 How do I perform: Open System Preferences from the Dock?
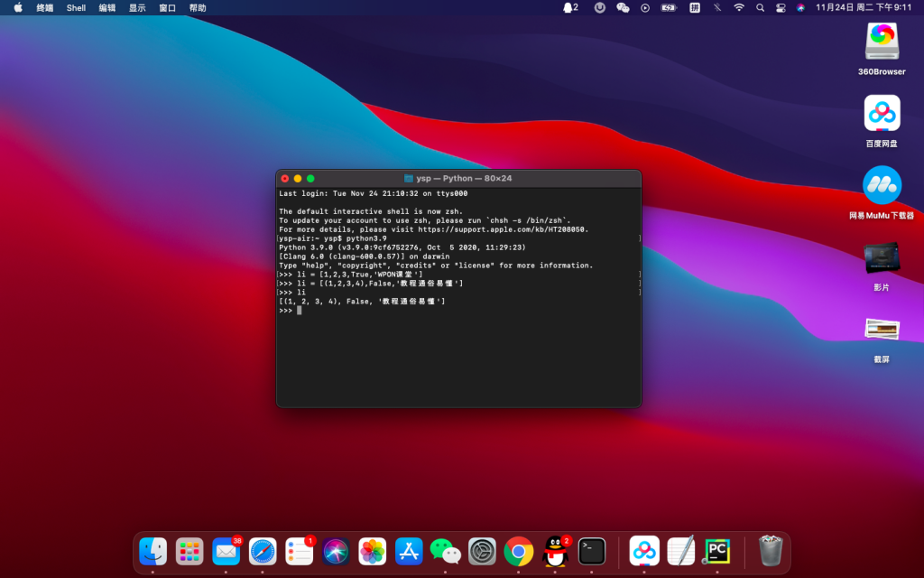(x=482, y=552)
